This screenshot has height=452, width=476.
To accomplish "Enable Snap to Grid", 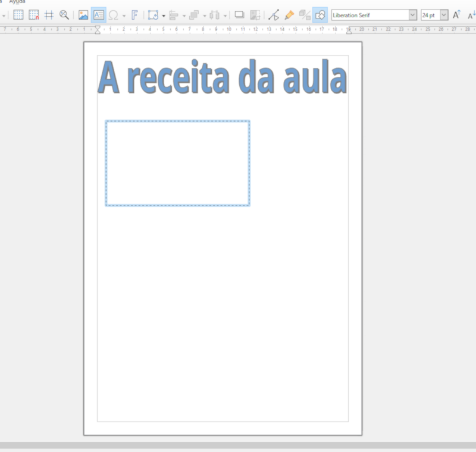I will pyautogui.click(x=35, y=15).
